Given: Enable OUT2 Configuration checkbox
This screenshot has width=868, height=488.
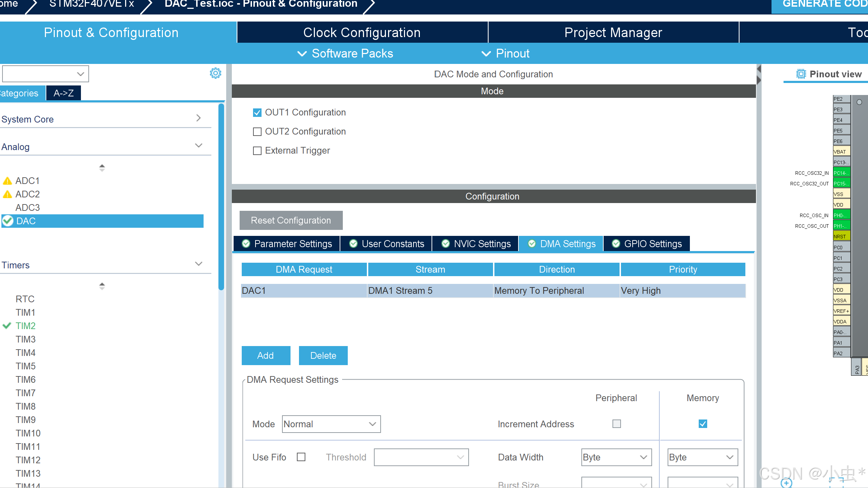Looking at the screenshot, I should (257, 132).
